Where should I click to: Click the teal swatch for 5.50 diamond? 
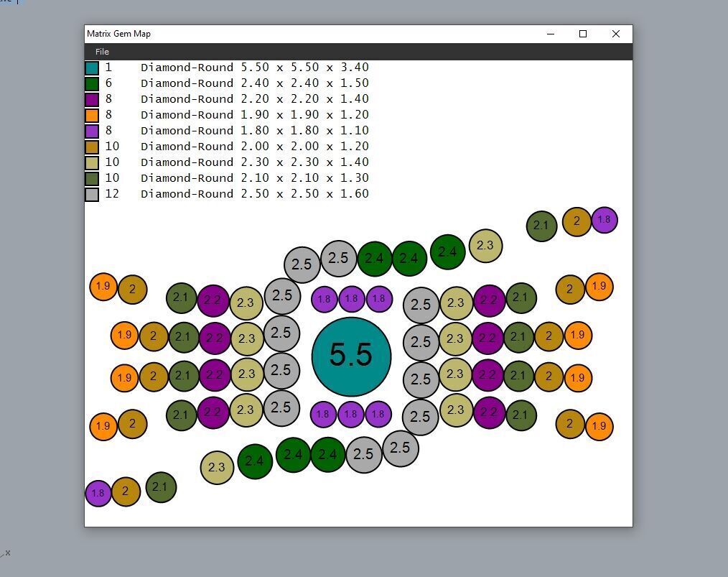tap(92, 68)
